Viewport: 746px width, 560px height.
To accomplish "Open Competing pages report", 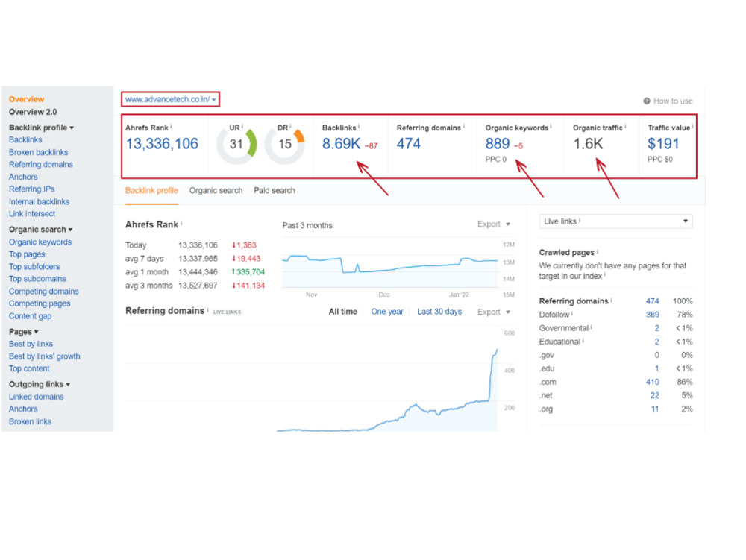I will [x=40, y=303].
